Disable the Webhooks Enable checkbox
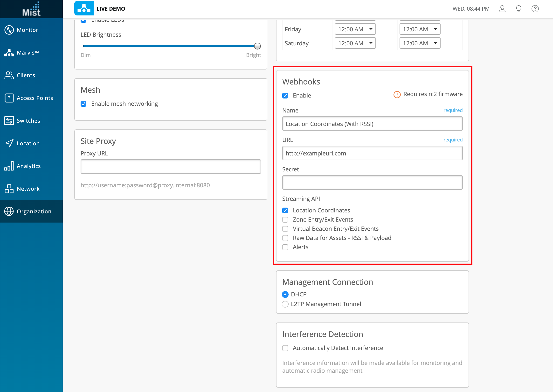The height and width of the screenshot is (392, 553). pyautogui.click(x=285, y=96)
